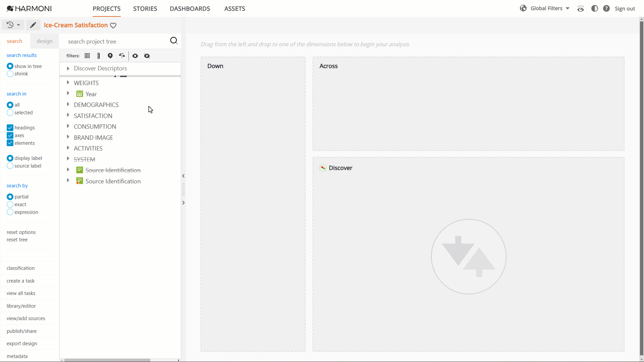Image resolution: width=644 pixels, height=362 pixels.
Task: Toggle the hidden crossed-eye filter
Action: [x=147, y=56]
